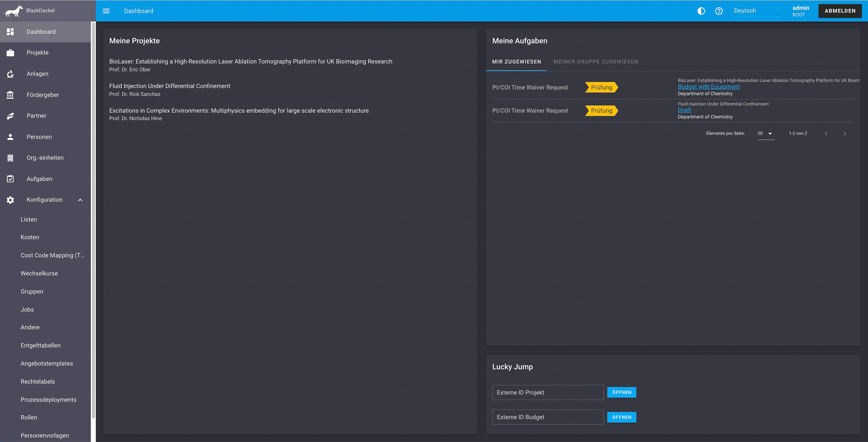Click Prüfung badge of BioLaser task
Screen dimensions: 868x442
point(602,87)
